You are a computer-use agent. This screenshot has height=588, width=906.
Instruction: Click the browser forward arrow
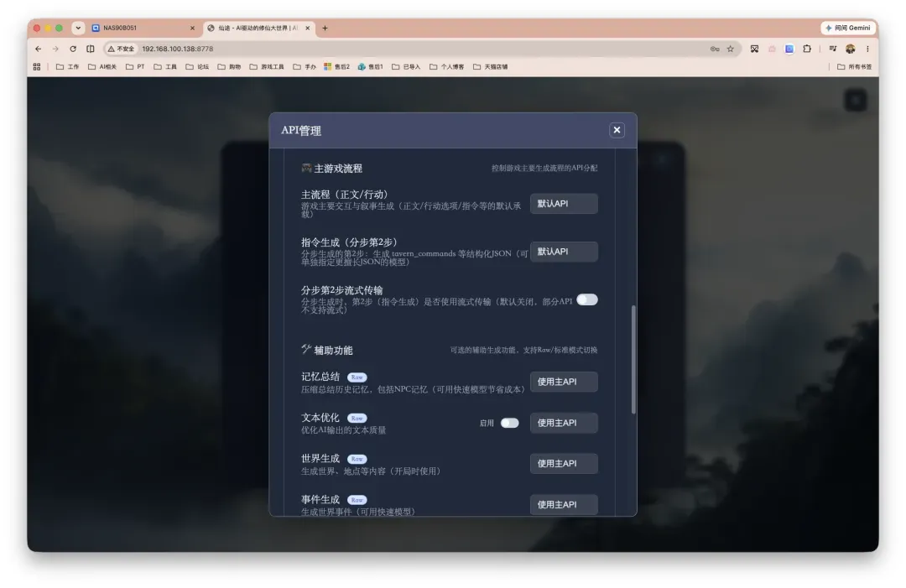(x=55, y=49)
